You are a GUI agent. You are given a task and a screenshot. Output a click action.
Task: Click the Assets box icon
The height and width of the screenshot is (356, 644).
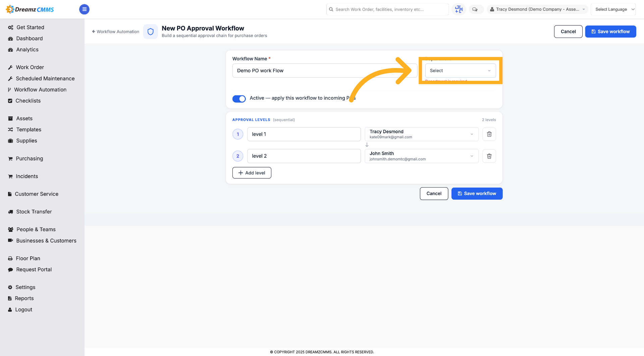pyautogui.click(x=10, y=118)
